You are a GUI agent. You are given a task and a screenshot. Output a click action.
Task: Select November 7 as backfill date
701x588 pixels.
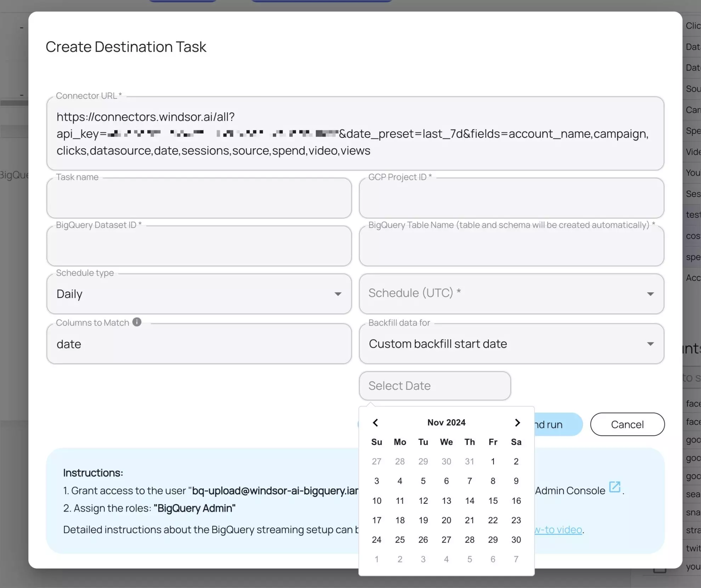pyautogui.click(x=470, y=481)
